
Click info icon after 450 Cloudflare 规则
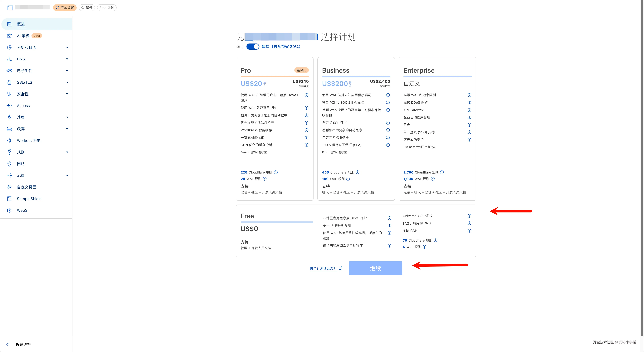(x=358, y=172)
